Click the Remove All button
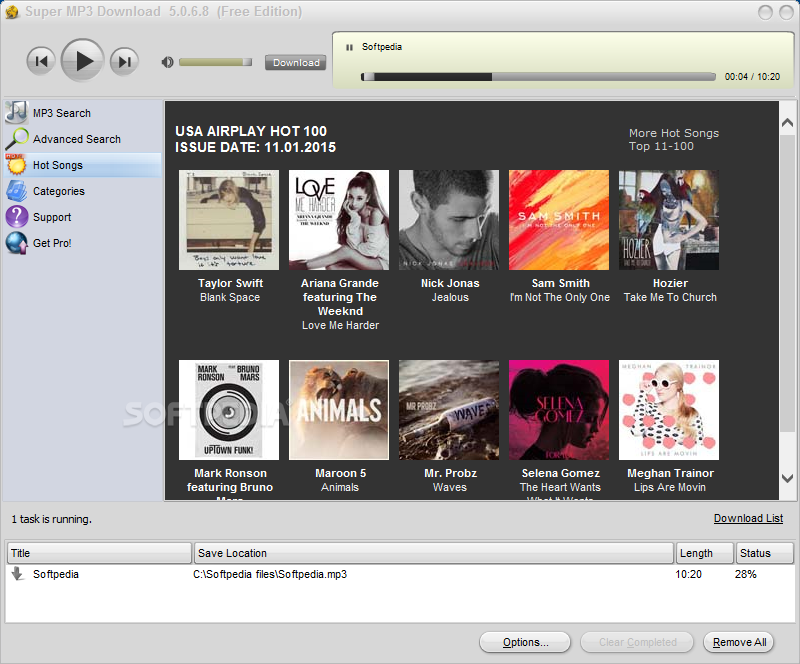Viewport: 800px width, 664px height. tap(739, 642)
